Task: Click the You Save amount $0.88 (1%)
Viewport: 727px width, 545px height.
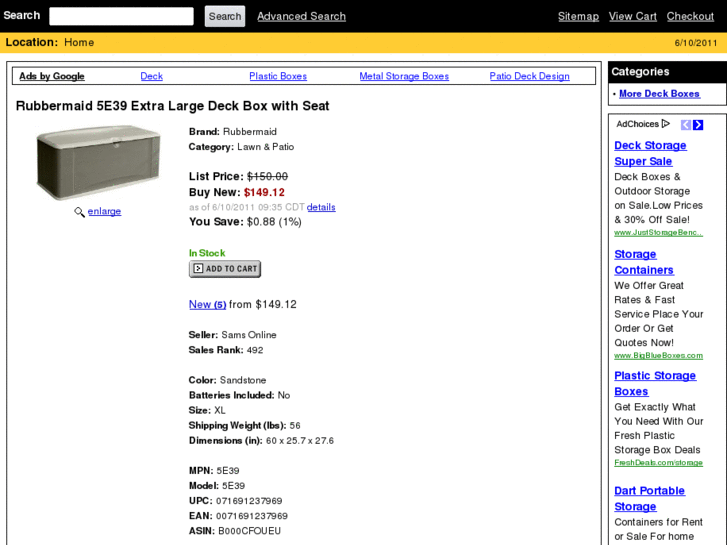Action: (x=274, y=222)
